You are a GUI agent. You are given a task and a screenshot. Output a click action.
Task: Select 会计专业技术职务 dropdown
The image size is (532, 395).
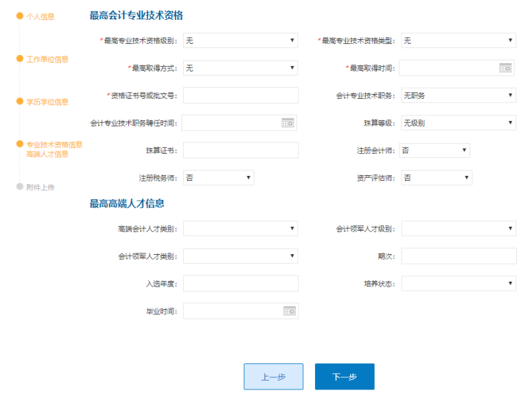pos(458,95)
